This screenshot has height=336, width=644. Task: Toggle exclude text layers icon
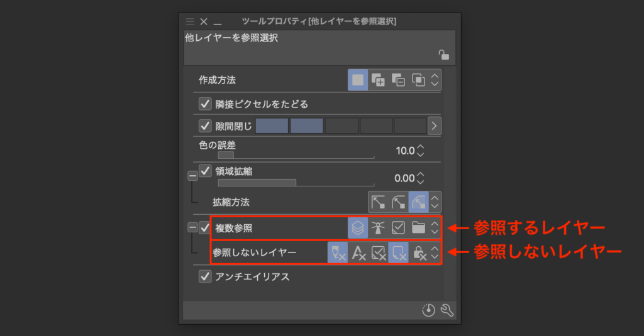point(358,253)
